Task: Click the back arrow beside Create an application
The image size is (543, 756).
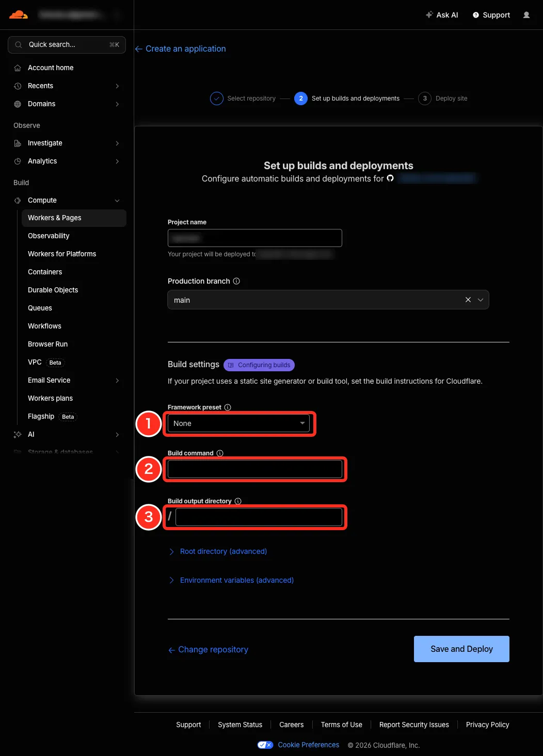Action: 138,49
